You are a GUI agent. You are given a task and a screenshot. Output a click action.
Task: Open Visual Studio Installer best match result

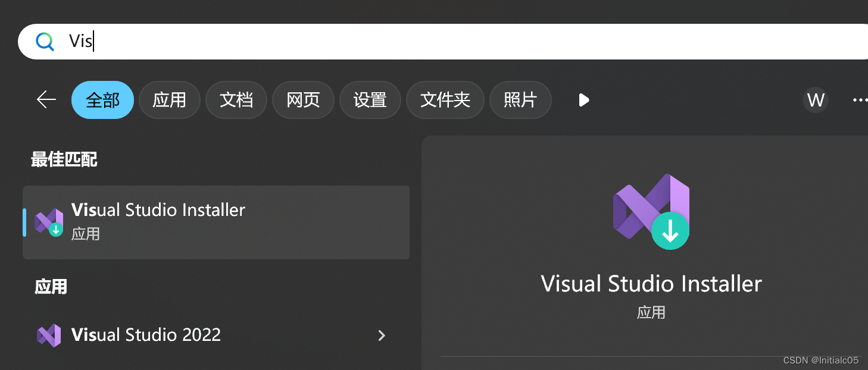(216, 222)
